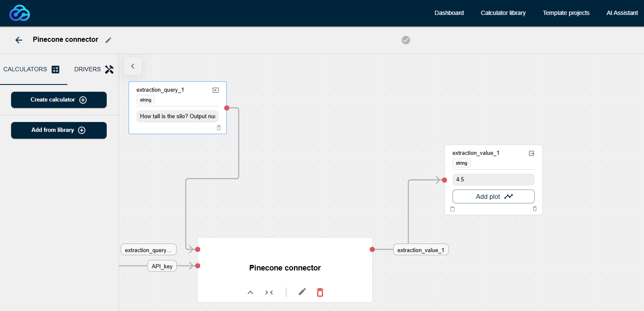The width and height of the screenshot is (644, 311).
Task: Edit project name with pencil icon
Action: pos(108,40)
